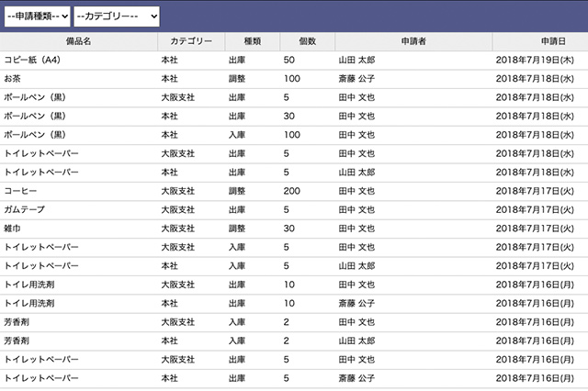Image resolution: width=588 pixels, height=391 pixels.
Task: Click 出庫 in the ガムテープ row
Action: pos(237,210)
